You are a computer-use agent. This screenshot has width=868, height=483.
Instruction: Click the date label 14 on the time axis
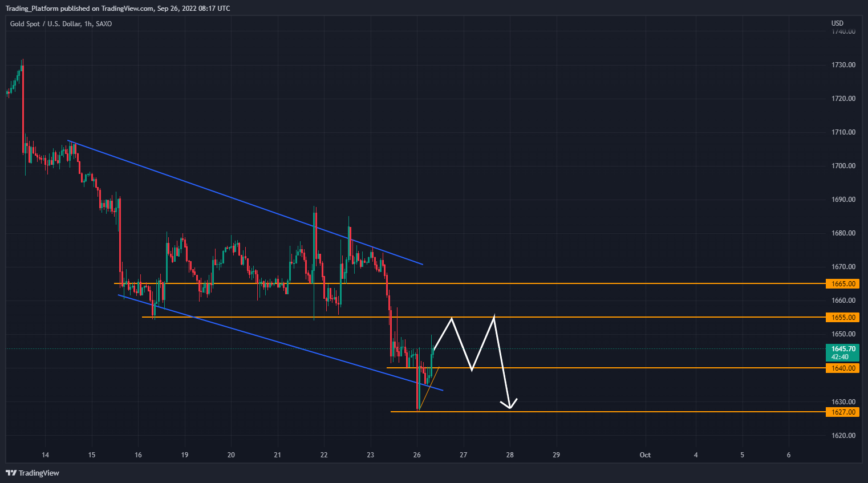(46, 455)
